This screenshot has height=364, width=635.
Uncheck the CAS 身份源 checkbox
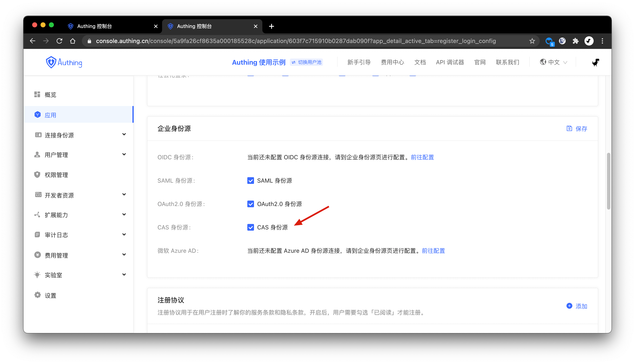coord(250,227)
